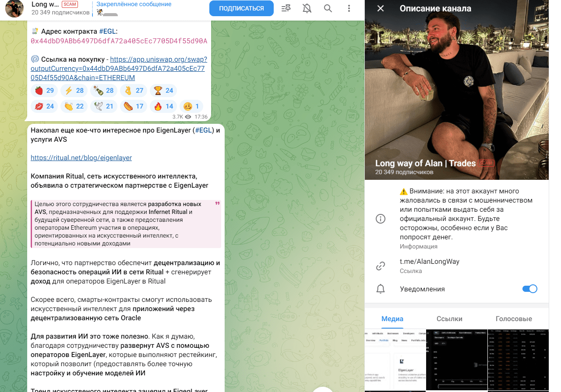This screenshot has width=561, height=392.
Task: Switch to the Ссылки tab
Action: [449, 318]
